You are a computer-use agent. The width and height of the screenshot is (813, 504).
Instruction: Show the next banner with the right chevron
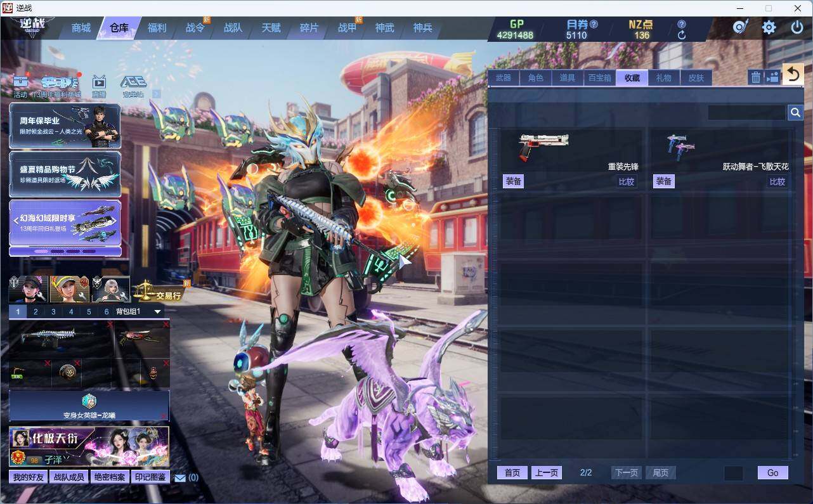coord(115,220)
